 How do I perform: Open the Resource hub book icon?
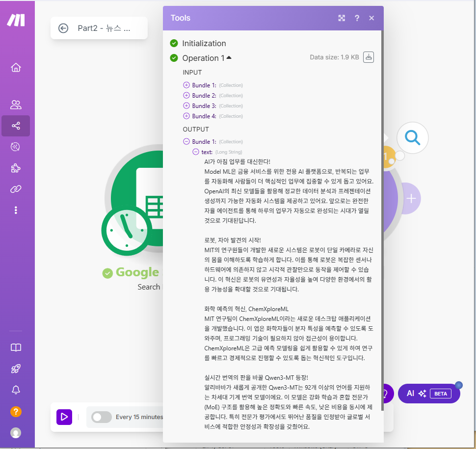click(16, 347)
